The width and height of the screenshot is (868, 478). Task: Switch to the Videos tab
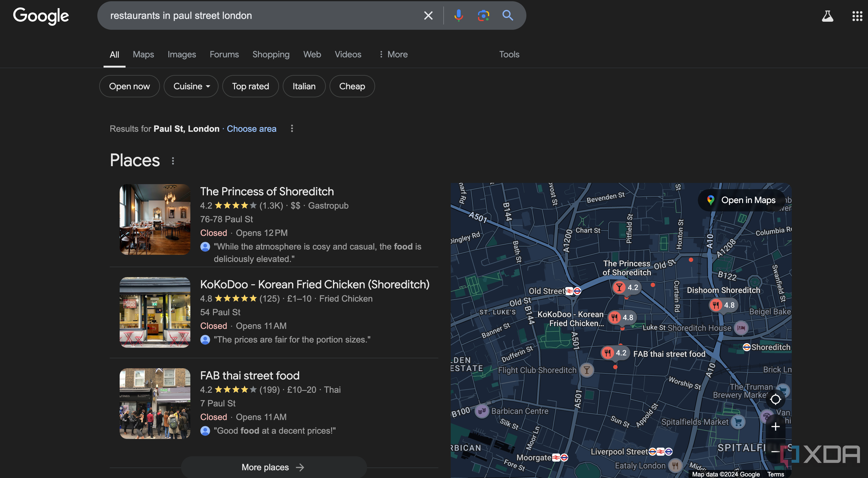click(348, 54)
